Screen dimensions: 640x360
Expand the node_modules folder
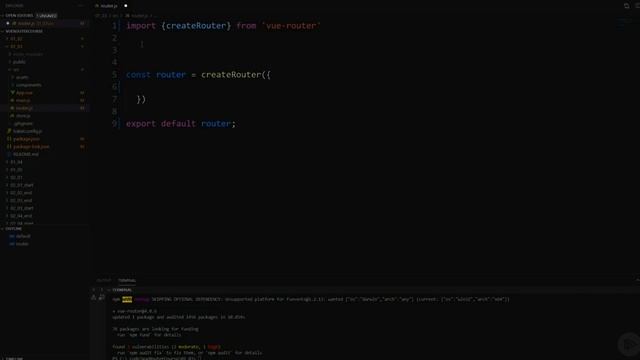[27, 54]
